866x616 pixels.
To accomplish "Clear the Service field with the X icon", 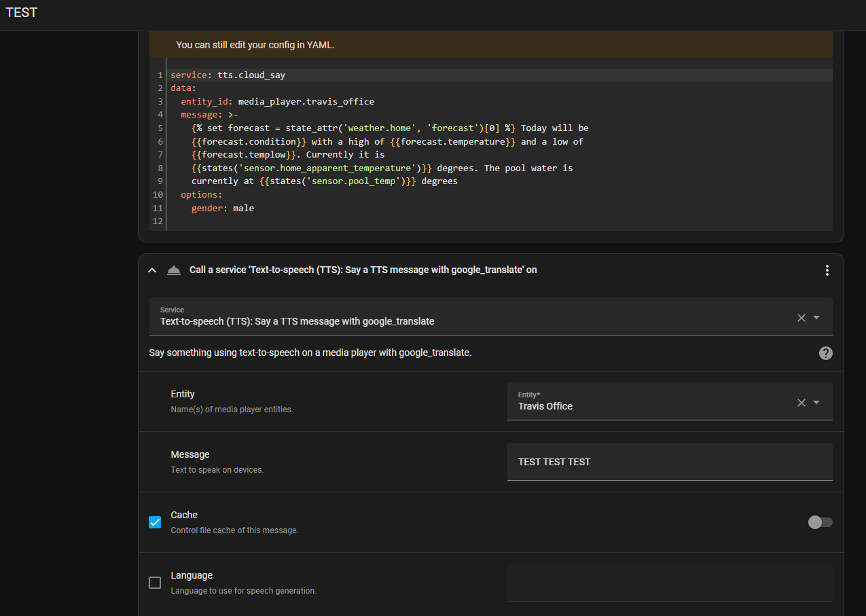I will pos(801,317).
